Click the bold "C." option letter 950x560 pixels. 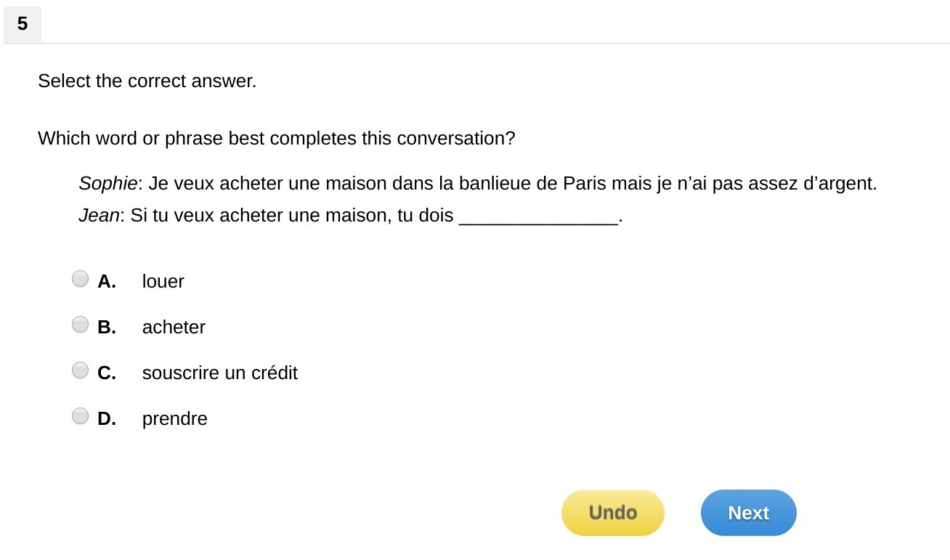coord(107,373)
